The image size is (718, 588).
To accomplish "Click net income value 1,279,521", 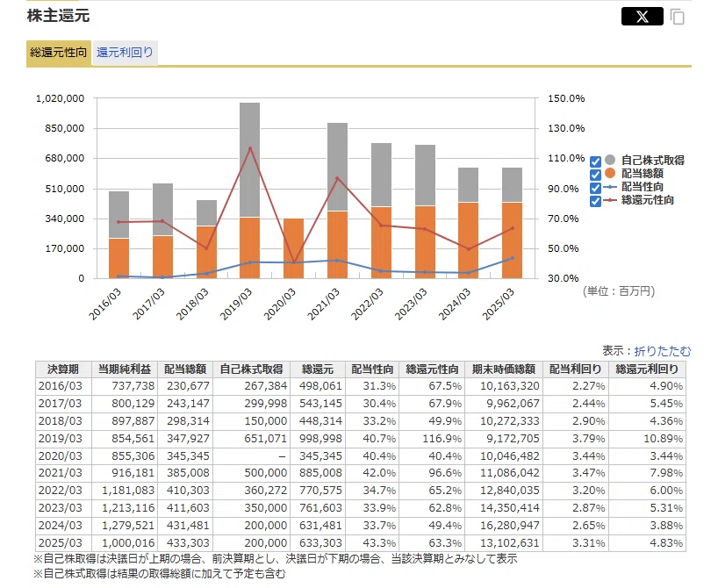I will (x=128, y=526).
